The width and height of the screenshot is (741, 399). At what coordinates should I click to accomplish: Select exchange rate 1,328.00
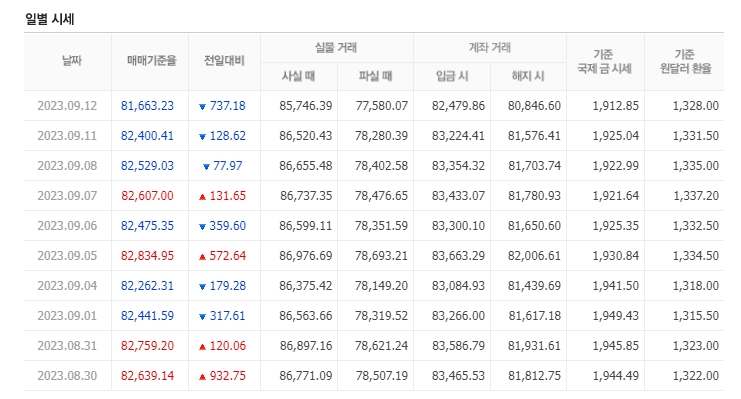[696, 105]
